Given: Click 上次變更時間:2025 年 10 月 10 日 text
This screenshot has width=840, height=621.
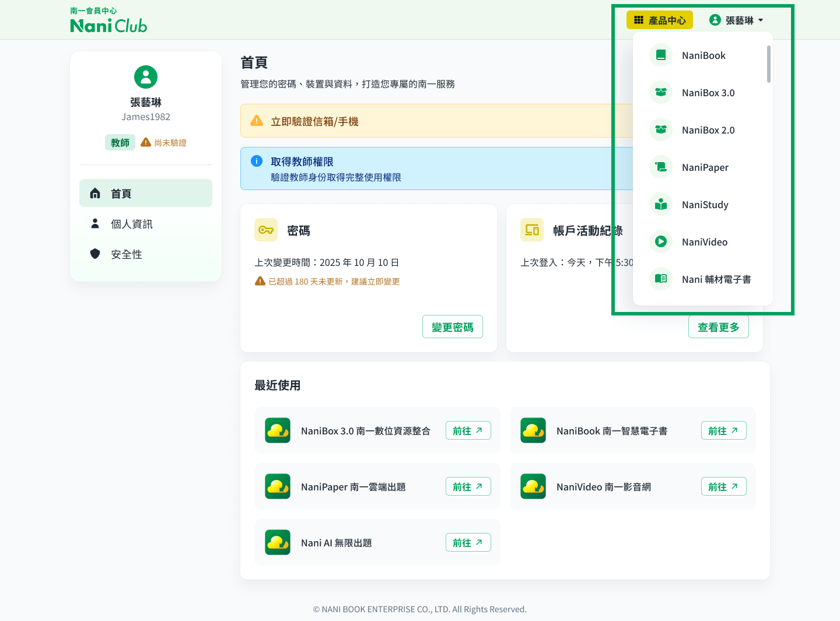Looking at the screenshot, I should click(x=327, y=262).
